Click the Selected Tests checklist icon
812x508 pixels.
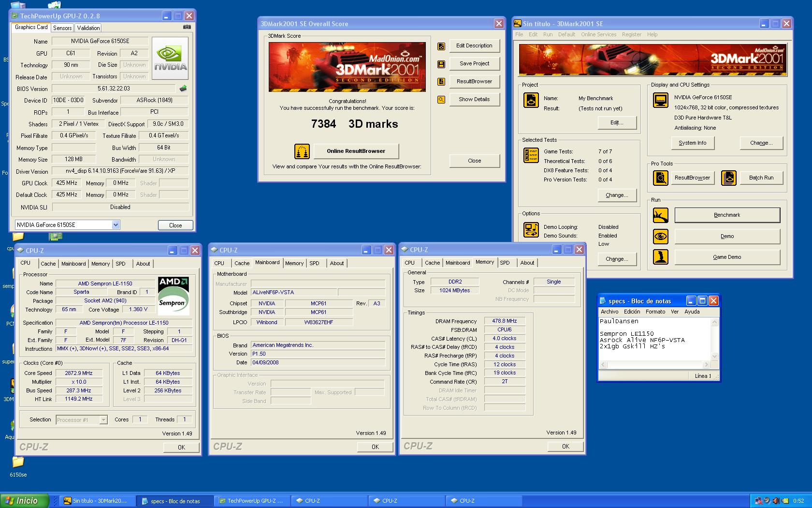[x=531, y=155]
